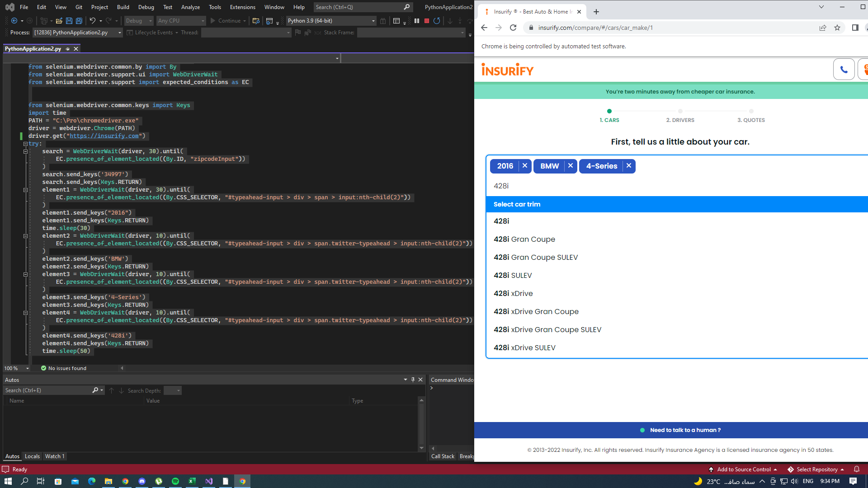Click Open File folder icon in toolbar

[59, 21]
